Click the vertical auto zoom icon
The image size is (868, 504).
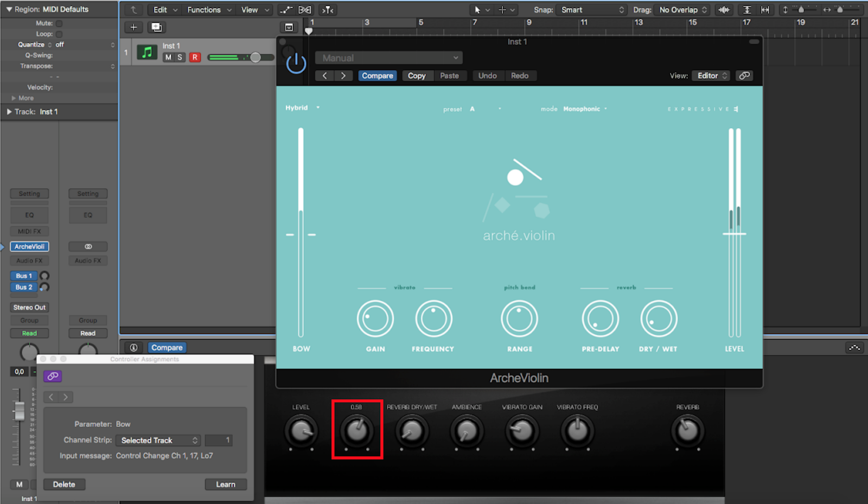(747, 10)
